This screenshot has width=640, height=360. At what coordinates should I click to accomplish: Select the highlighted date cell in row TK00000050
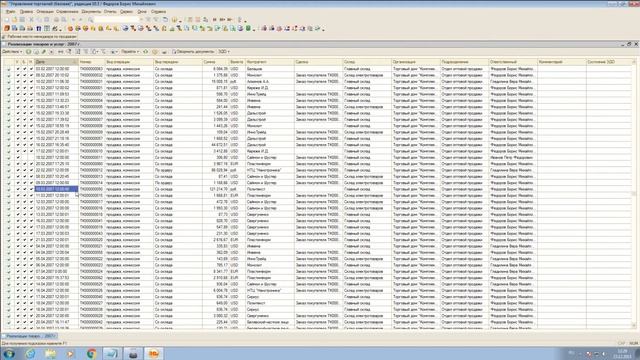pos(56,189)
